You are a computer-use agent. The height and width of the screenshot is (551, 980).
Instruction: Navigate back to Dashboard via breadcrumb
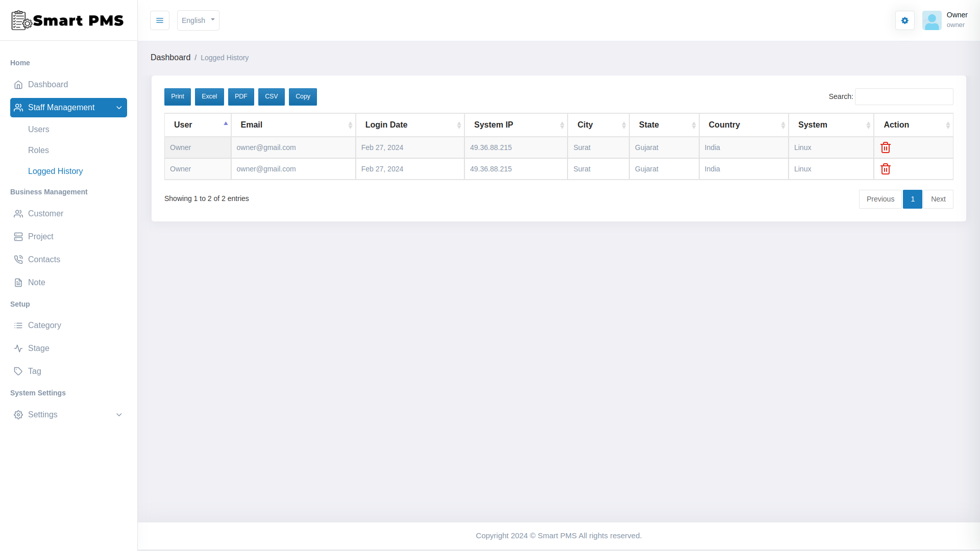click(170, 57)
